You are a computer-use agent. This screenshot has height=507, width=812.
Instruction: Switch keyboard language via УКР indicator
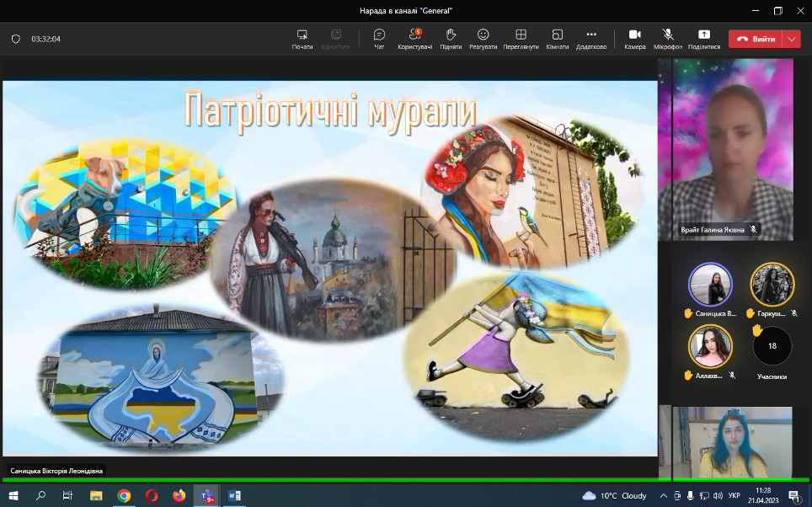(x=734, y=496)
